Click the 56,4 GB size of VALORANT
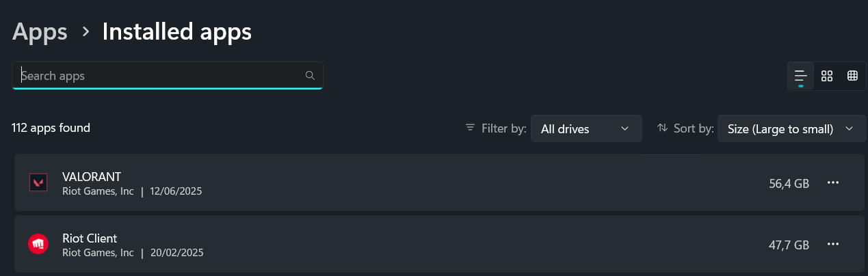This screenshot has width=868, height=276. [789, 183]
